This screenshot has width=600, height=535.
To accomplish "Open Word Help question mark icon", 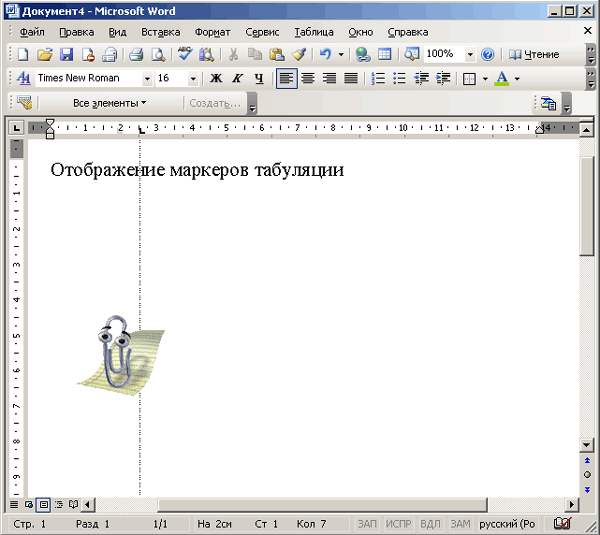I will pyautogui.click(x=488, y=54).
